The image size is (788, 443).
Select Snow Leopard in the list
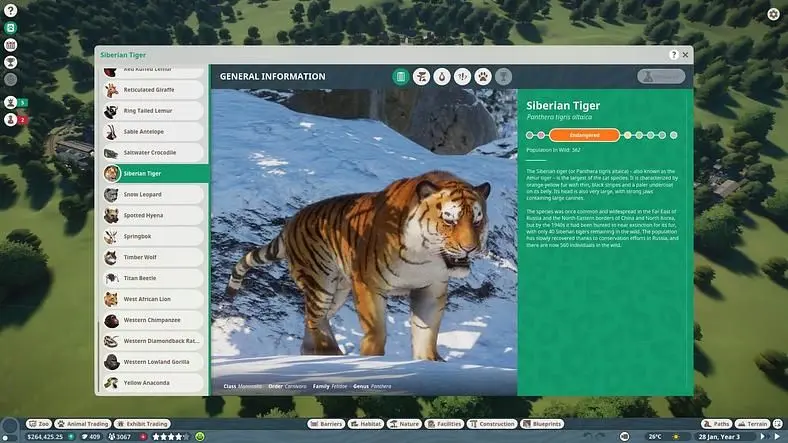(x=153, y=194)
